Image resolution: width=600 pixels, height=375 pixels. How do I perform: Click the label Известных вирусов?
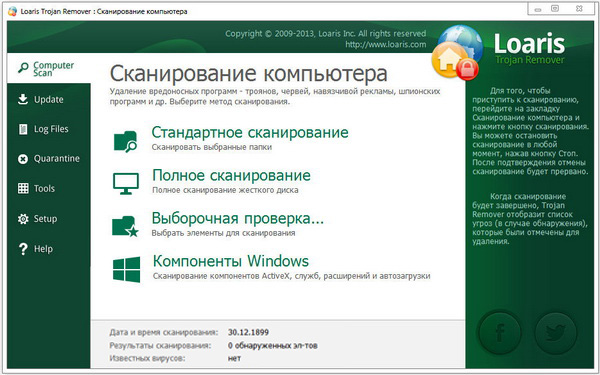pos(147,359)
